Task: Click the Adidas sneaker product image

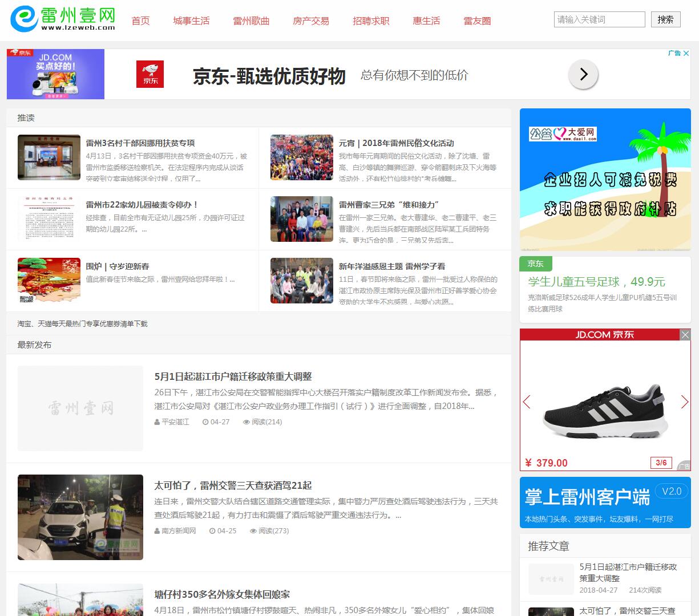Action: click(x=605, y=411)
